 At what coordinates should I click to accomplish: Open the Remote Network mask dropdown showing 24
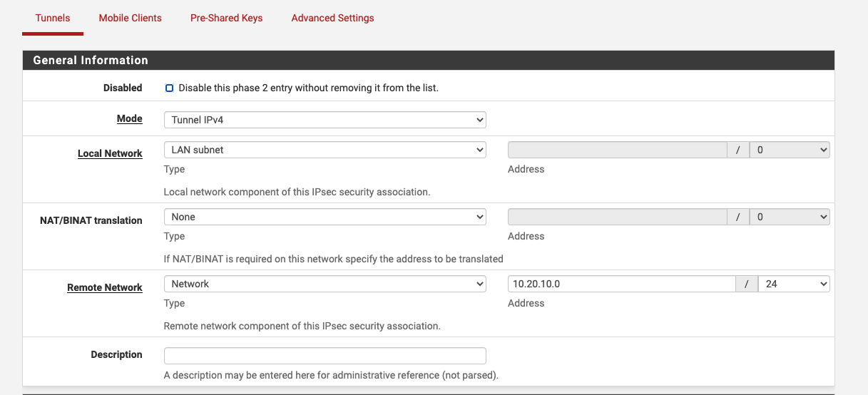[x=794, y=284]
